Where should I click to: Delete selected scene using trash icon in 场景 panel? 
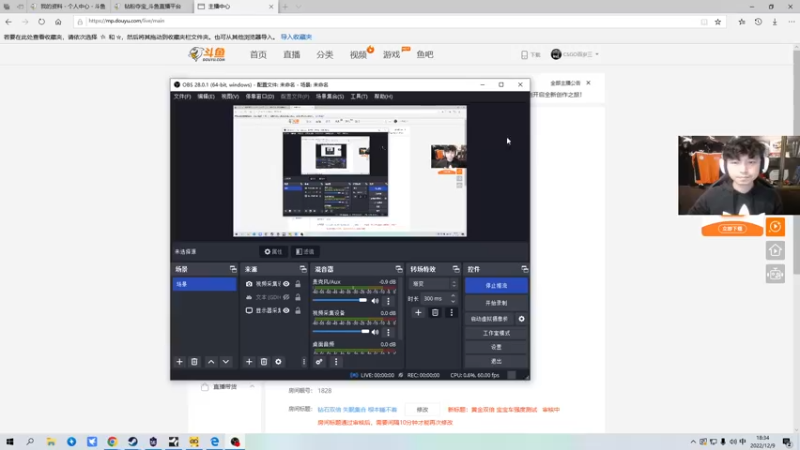click(194, 362)
